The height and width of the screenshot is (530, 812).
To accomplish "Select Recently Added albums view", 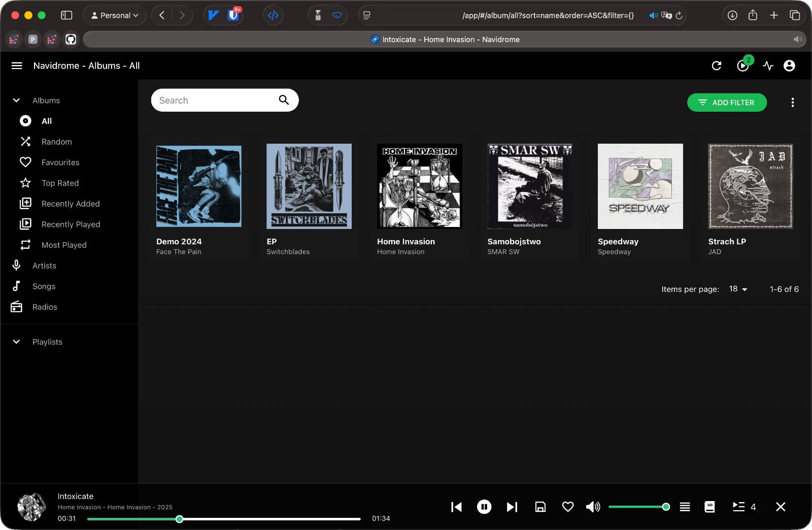I will [x=71, y=204].
